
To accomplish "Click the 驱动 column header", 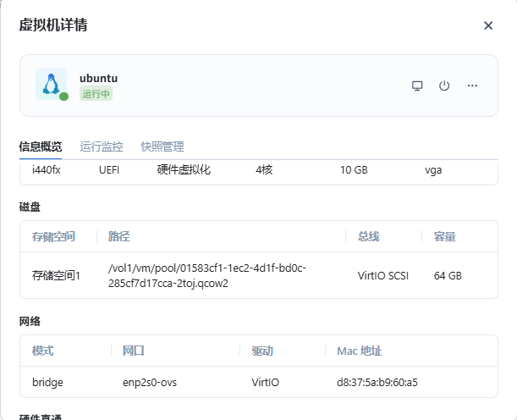I will tap(262, 351).
